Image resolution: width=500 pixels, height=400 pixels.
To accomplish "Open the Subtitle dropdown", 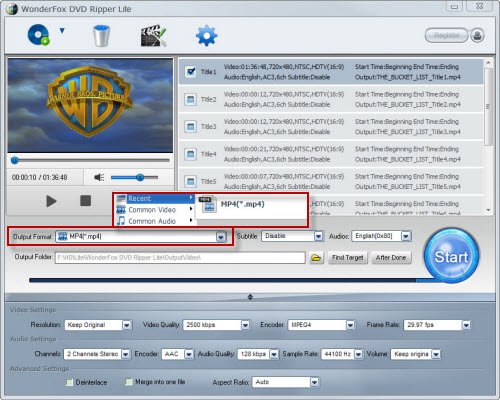I will 318,237.
